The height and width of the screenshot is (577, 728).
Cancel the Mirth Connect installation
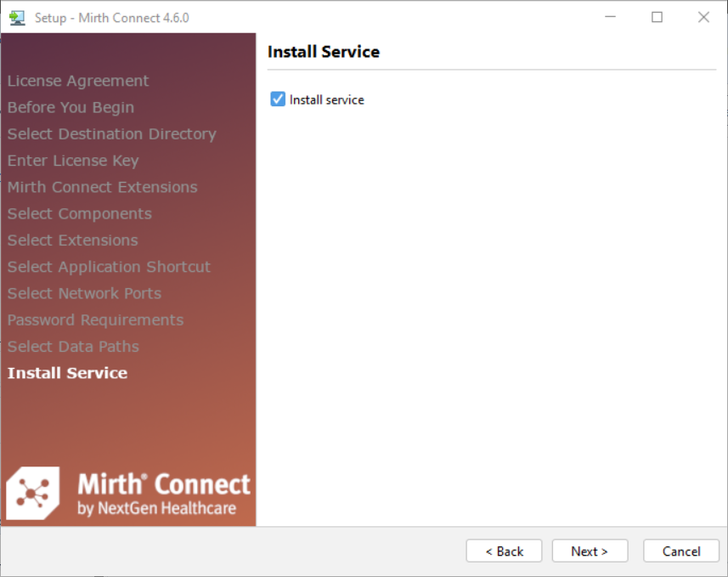pyautogui.click(x=680, y=551)
